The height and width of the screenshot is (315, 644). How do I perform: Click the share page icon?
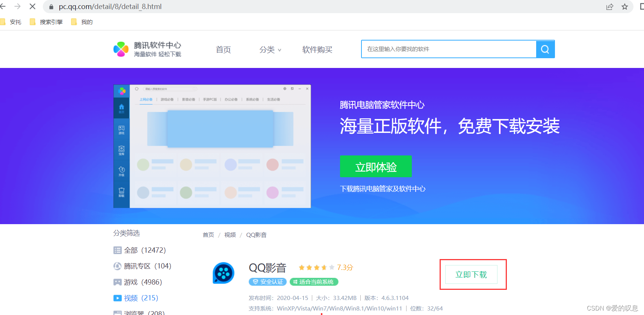point(610,7)
